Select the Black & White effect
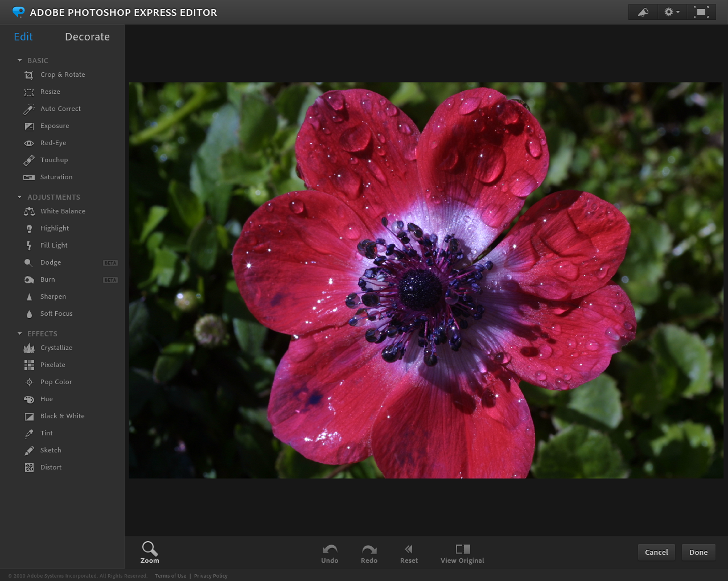This screenshot has height=581, width=728. pos(63,416)
